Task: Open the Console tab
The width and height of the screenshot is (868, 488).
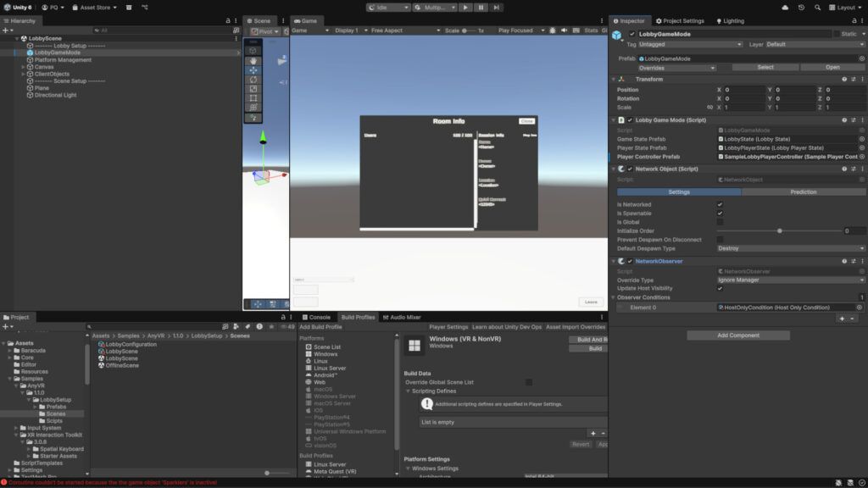Action: click(x=319, y=317)
